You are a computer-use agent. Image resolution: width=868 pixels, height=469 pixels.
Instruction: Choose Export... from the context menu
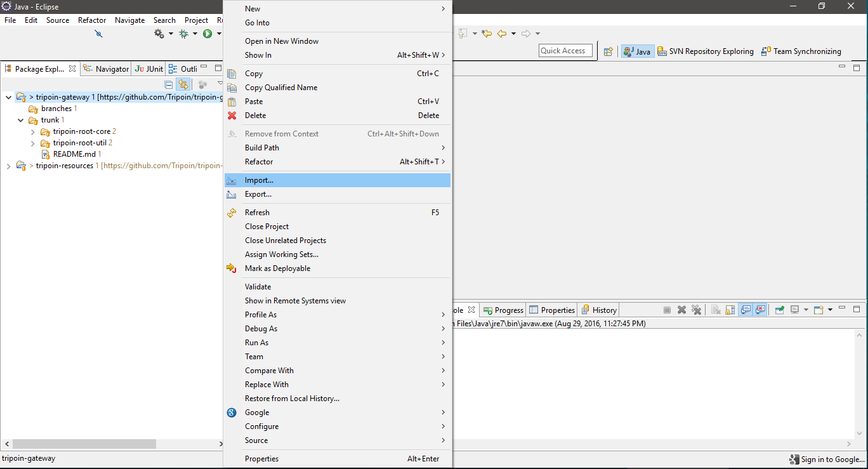[x=338, y=194]
